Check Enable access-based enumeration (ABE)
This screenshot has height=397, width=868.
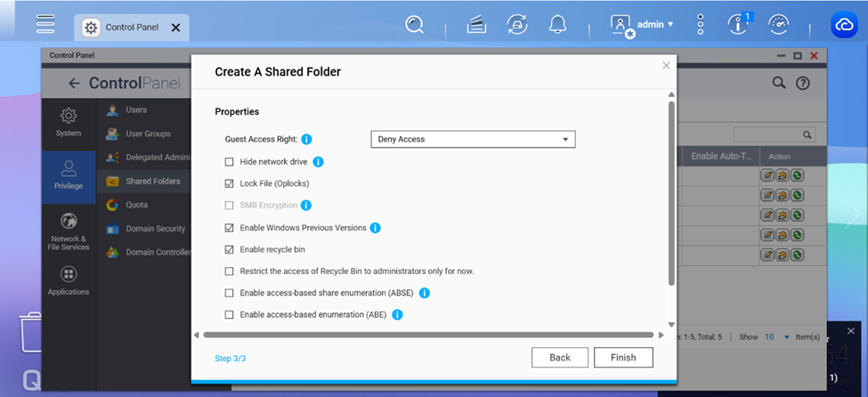point(230,315)
